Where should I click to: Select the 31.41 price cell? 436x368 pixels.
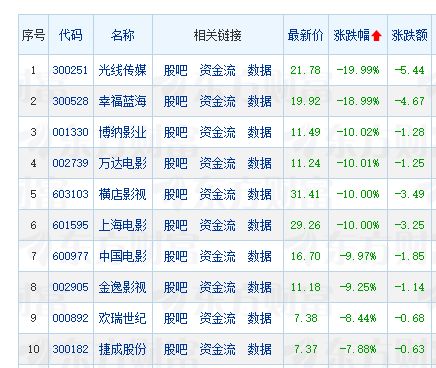tap(305, 194)
